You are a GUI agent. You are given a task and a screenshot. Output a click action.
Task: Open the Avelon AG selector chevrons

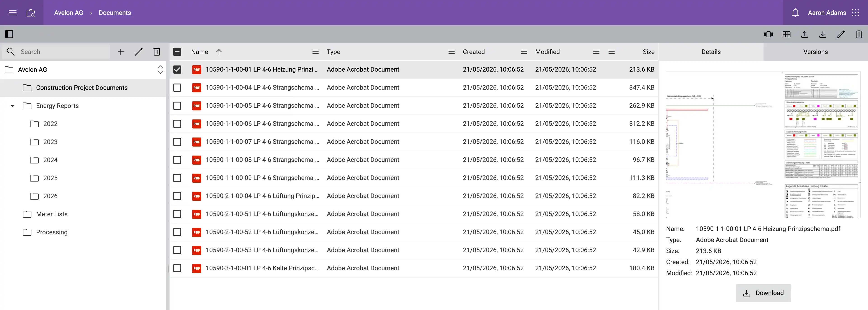click(x=160, y=70)
